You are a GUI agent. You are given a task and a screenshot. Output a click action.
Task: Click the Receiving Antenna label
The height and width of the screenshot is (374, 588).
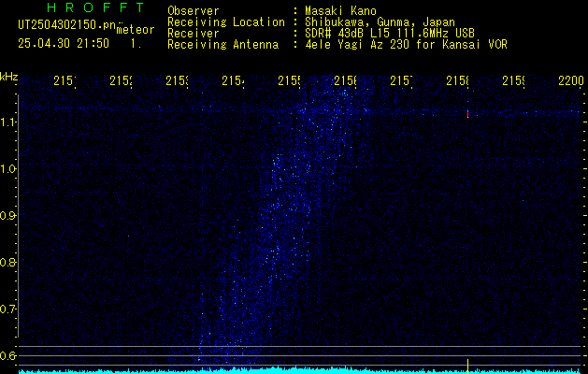tap(222, 45)
